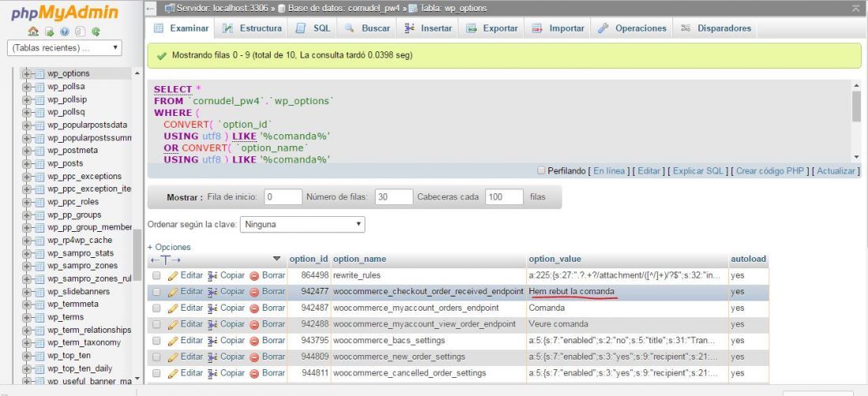Open phpMyAdmin documentation blue question icon
The image size is (868, 396).
[x=65, y=32]
